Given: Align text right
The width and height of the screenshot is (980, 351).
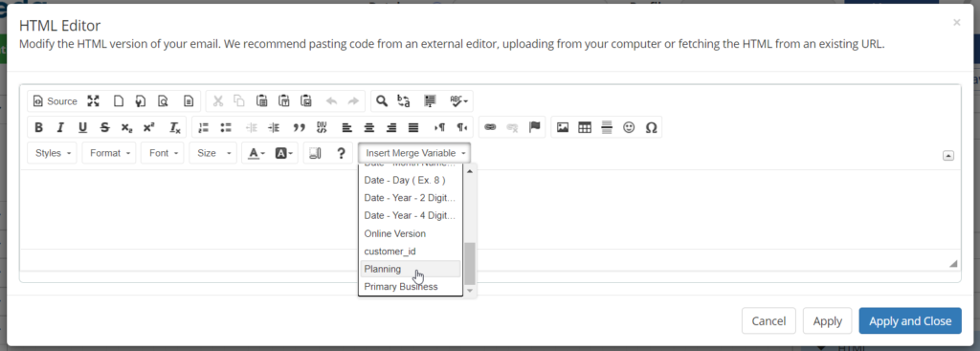Looking at the screenshot, I should (391, 127).
